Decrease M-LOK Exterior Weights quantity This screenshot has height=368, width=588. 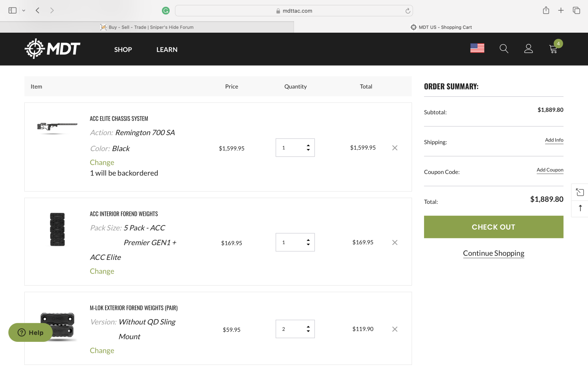click(308, 331)
